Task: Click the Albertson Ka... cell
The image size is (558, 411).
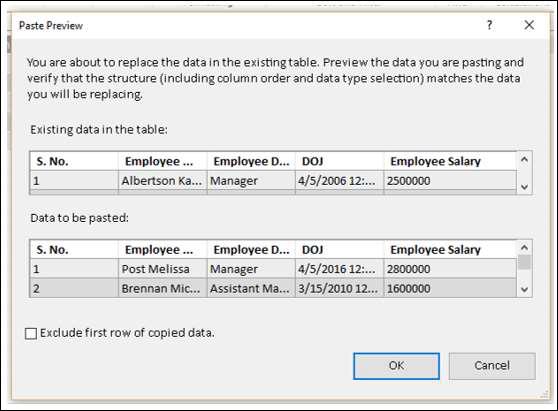Action: [163, 181]
